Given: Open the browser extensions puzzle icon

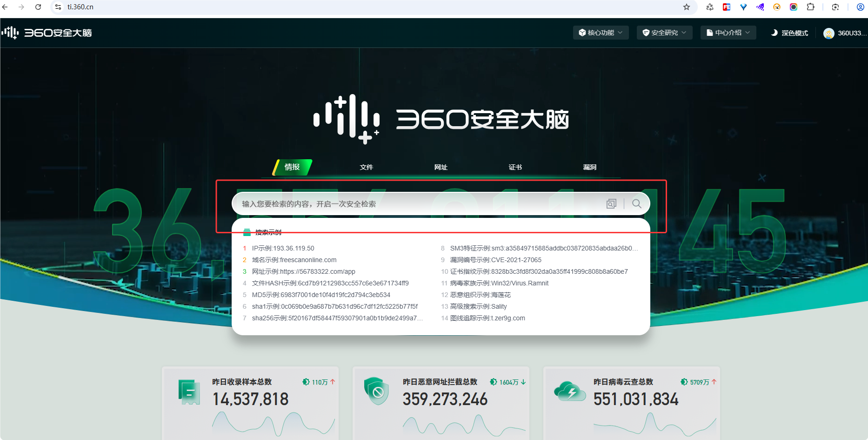Looking at the screenshot, I should (810, 7).
